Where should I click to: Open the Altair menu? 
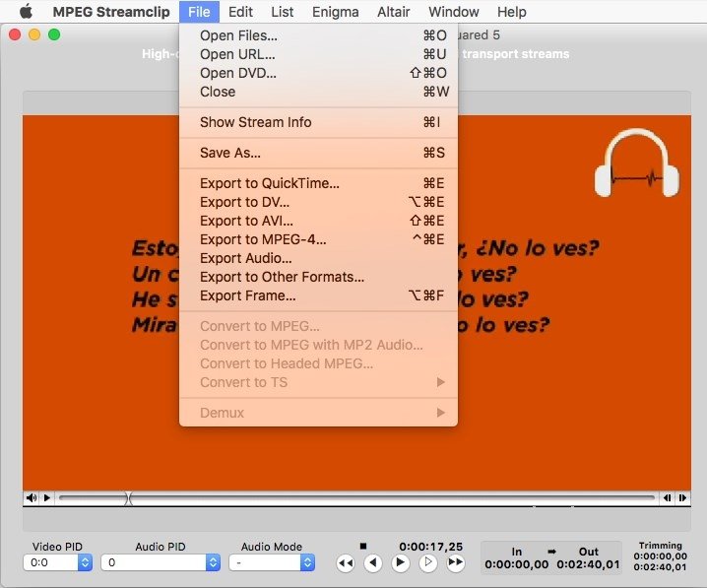tap(393, 12)
